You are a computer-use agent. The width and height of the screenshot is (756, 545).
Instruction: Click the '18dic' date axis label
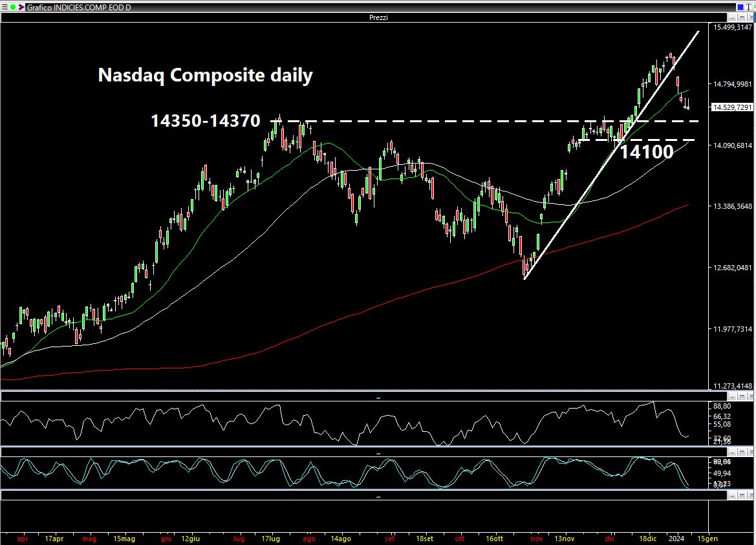pyautogui.click(x=648, y=539)
